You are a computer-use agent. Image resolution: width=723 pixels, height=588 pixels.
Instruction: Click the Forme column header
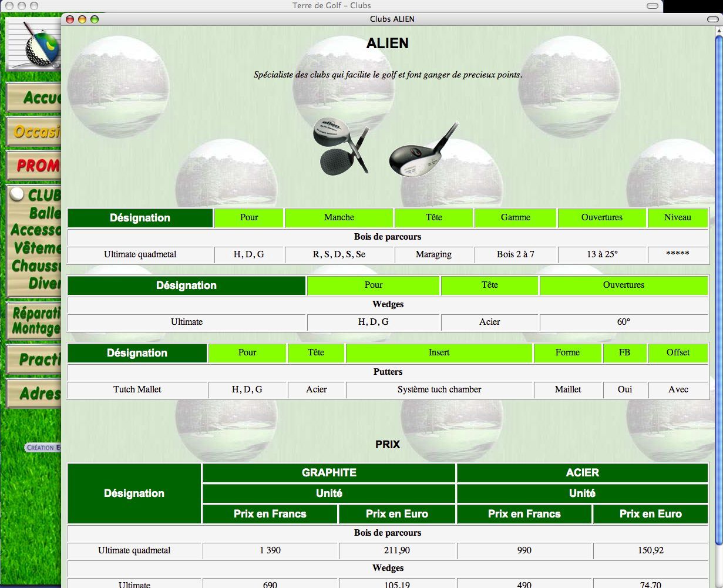tap(567, 353)
